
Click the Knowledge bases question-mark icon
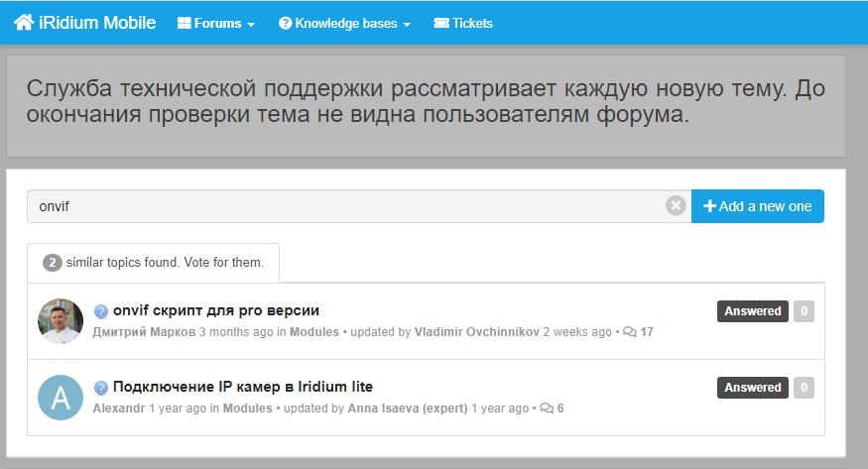click(x=285, y=23)
